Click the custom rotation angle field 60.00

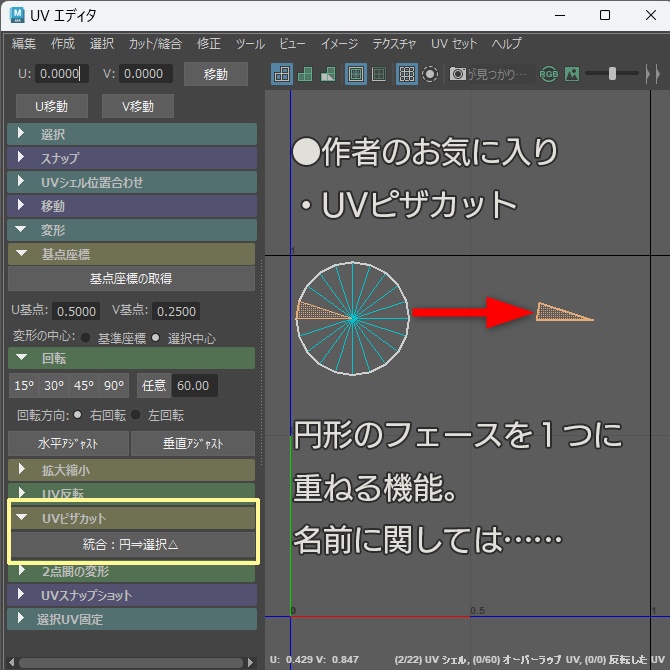pyautogui.click(x=194, y=385)
